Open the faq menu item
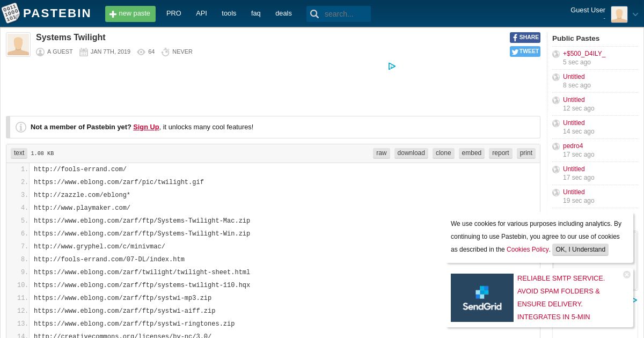This screenshot has width=644, height=338. pyautogui.click(x=256, y=13)
